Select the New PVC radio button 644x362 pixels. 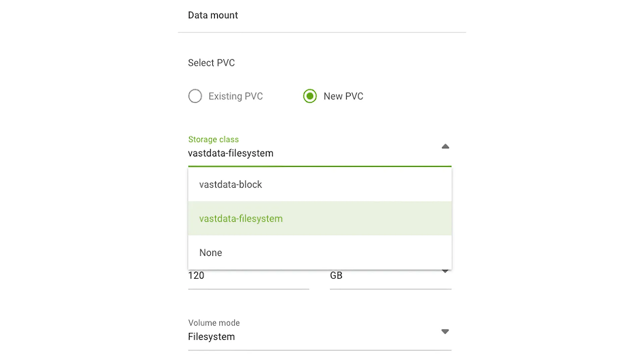(310, 96)
